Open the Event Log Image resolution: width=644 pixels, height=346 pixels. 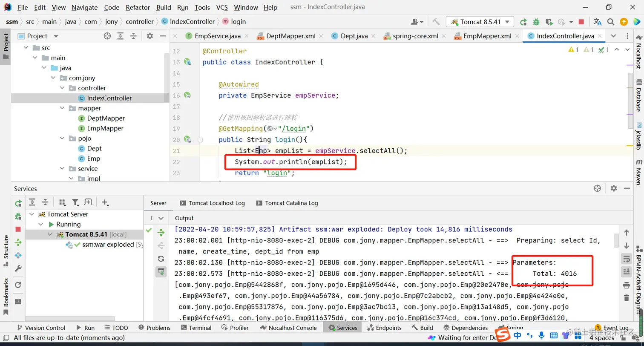pyautogui.click(x=612, y=328)
